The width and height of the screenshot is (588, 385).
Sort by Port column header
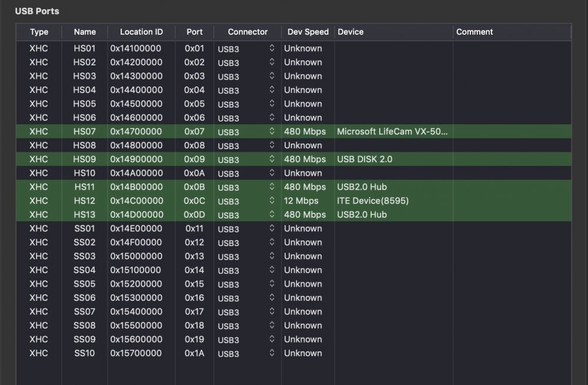coord(194,32)
